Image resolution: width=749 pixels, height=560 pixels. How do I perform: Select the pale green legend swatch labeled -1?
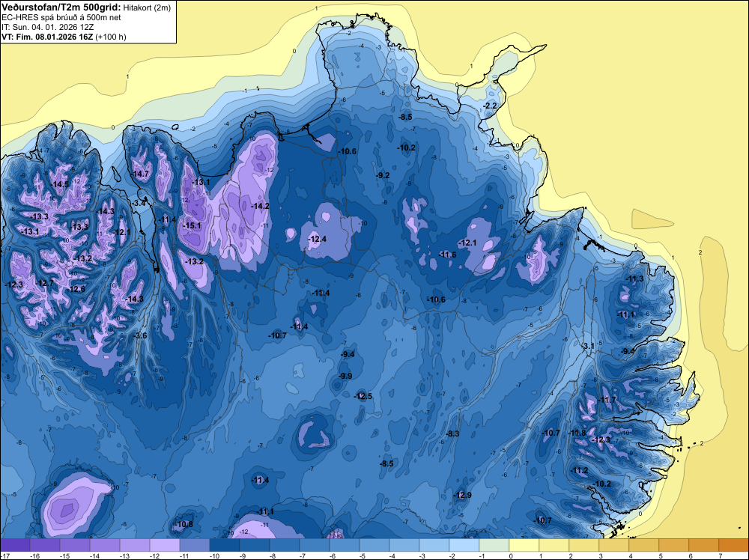(494, 545)
